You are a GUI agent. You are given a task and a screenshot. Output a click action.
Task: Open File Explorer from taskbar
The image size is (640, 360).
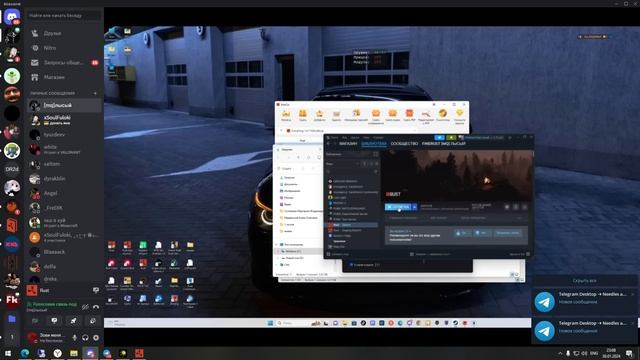tap(74, 353)
